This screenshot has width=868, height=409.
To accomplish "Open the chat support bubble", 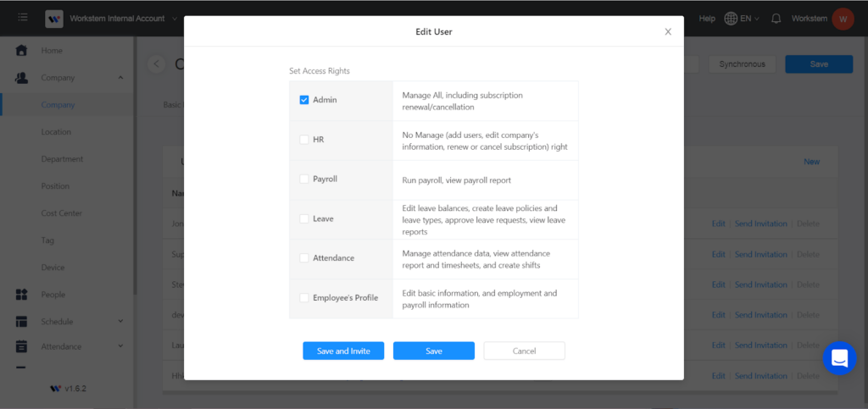I will click(x=839, y=358).
